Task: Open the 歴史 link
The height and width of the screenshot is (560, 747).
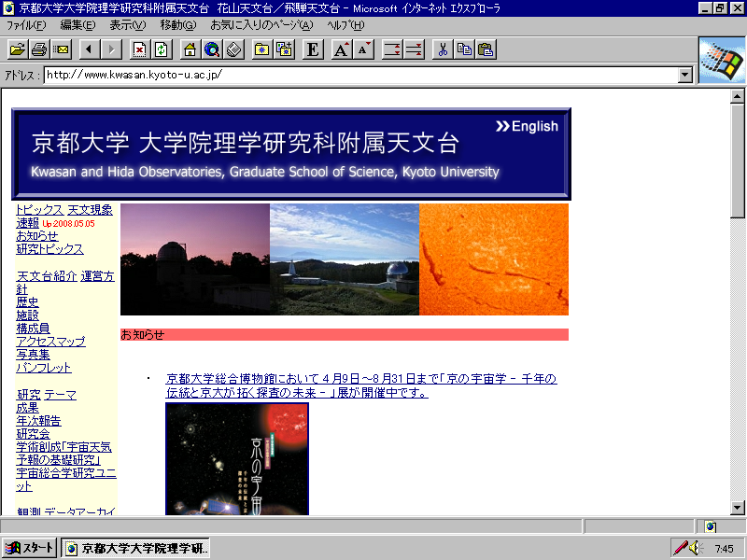Action: tap(27, 302)
